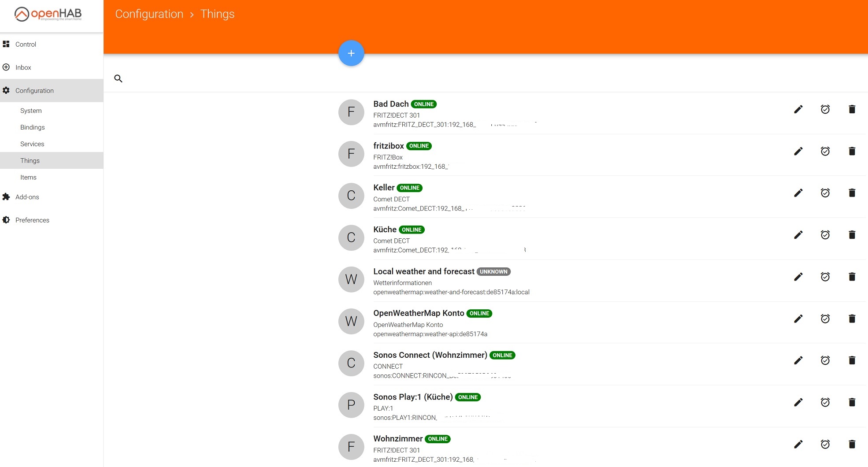Screen dimensions: 868x467
Task: Delete the Wohnzimmer thing
Action: point(852,444)
